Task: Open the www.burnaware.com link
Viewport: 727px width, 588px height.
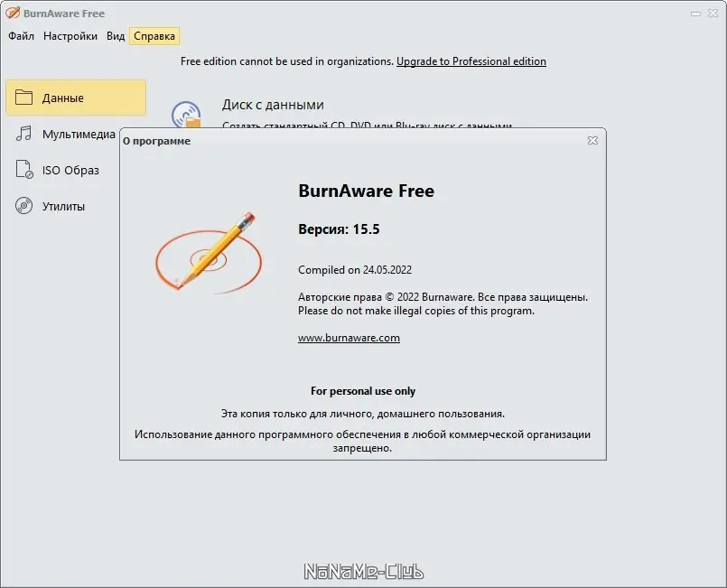Action: click(349, 338)
